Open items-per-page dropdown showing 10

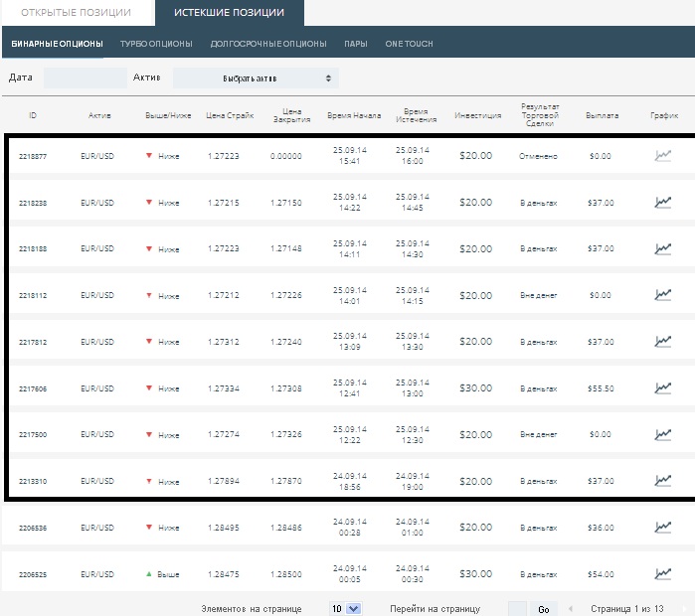click(346, 608)
